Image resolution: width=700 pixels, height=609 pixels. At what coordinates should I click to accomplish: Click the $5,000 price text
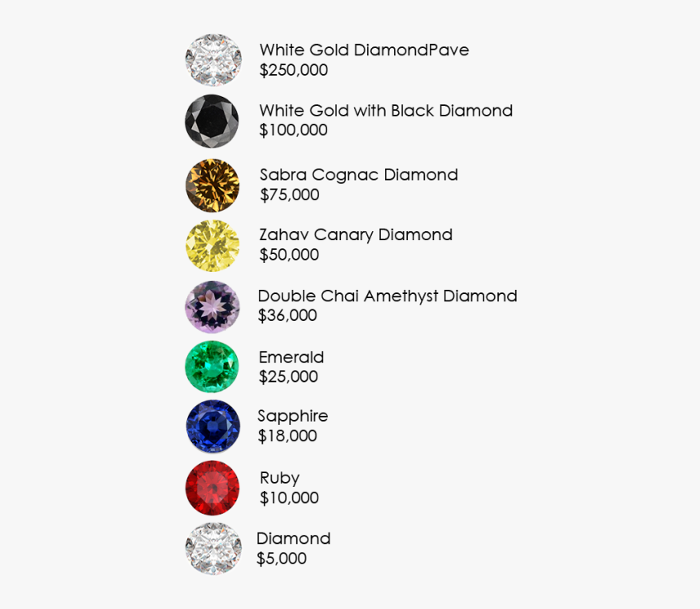point(282,559)
